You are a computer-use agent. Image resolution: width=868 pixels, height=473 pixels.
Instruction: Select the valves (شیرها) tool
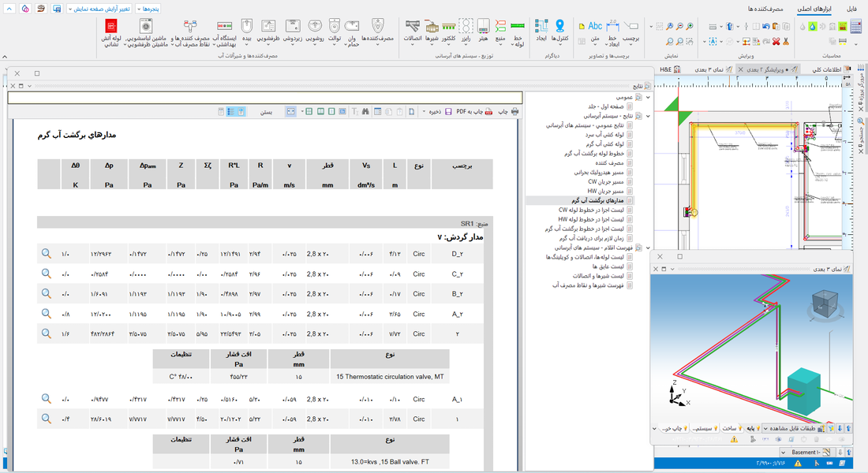click(432, 32)
